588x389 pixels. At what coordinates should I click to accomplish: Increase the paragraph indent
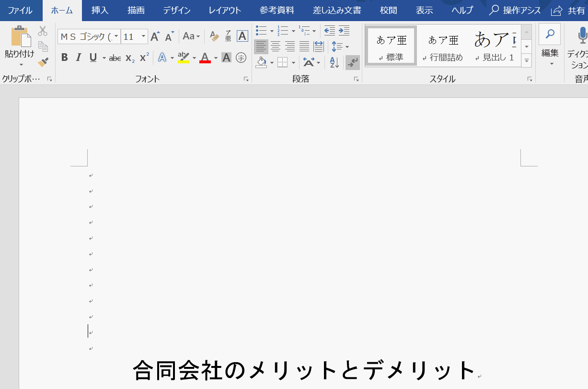[344, 31]
